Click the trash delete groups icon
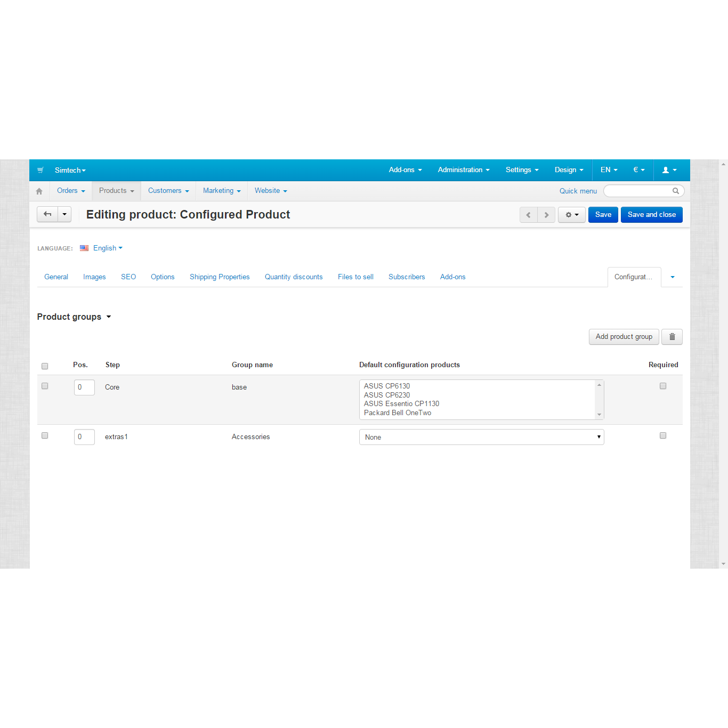 point(672,337)
